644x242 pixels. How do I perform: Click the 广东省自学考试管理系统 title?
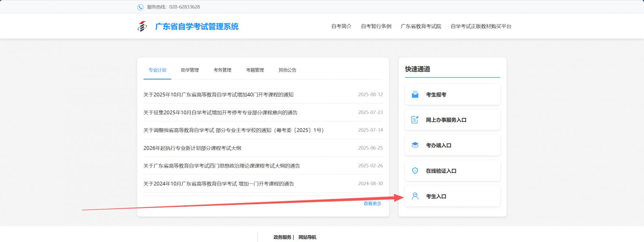pos(197,27)
